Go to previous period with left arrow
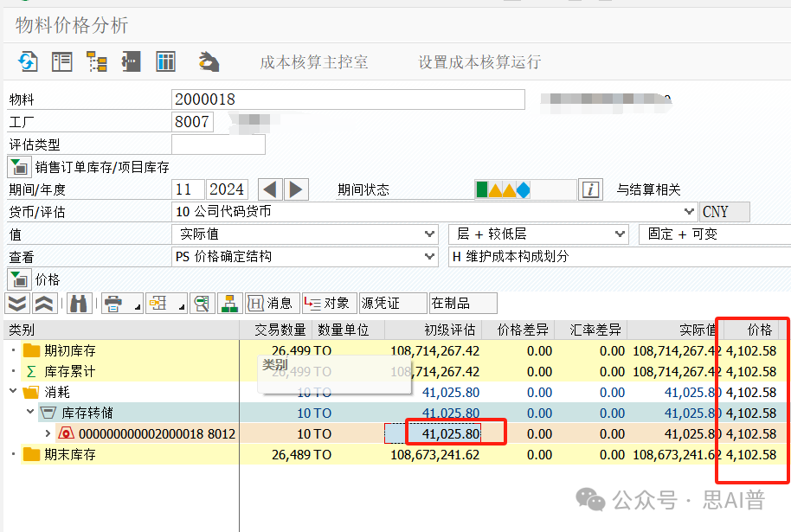This screenshot has height=532, width=791. point(270,189)
